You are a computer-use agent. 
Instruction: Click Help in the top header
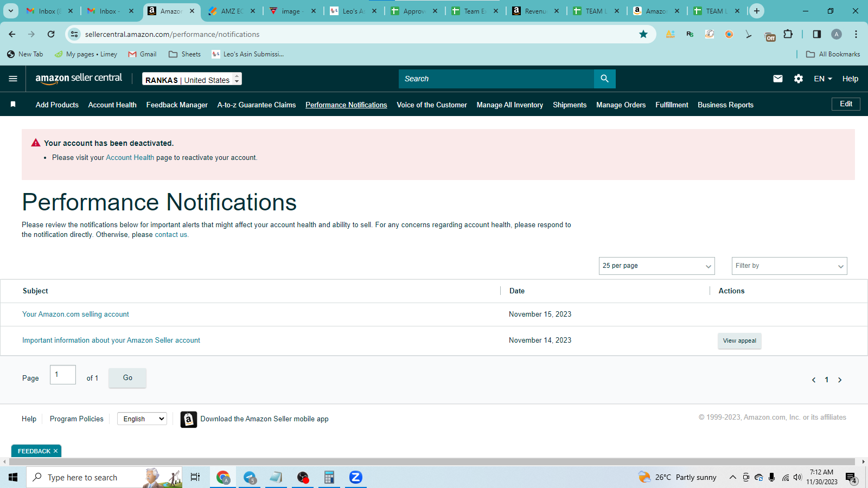[850, 79]
